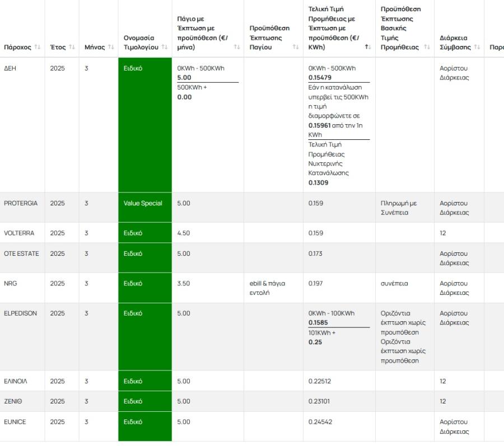Click the 0.24542 price for EUNICE
The width and height of the screenshot is (504, 446).
coord(320,421)
